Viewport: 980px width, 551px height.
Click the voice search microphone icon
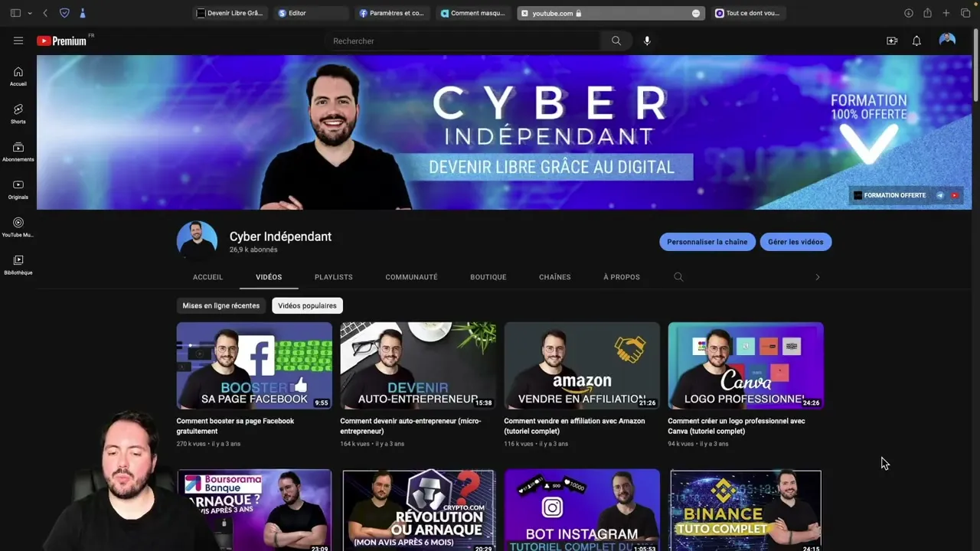[x=647, y=41]
